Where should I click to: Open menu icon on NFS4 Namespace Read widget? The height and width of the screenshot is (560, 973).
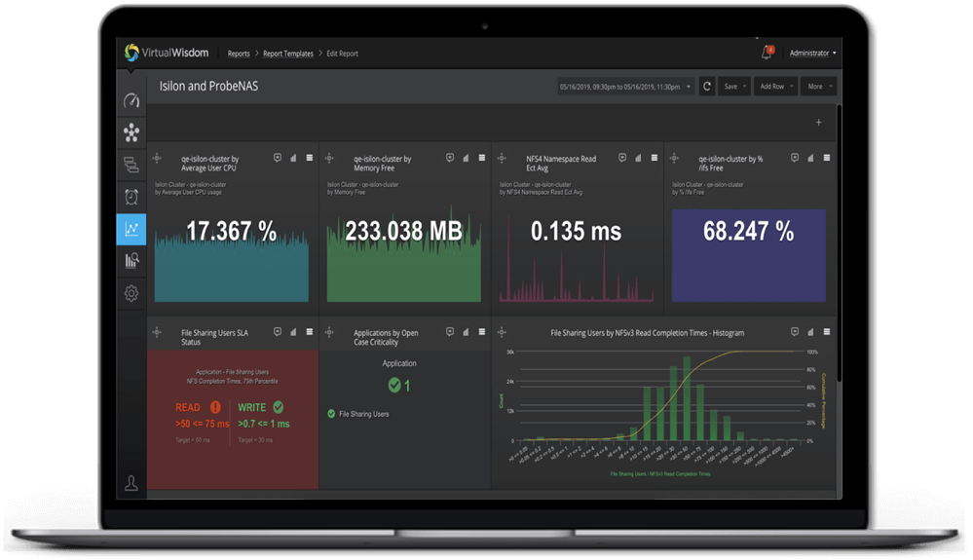655,158
